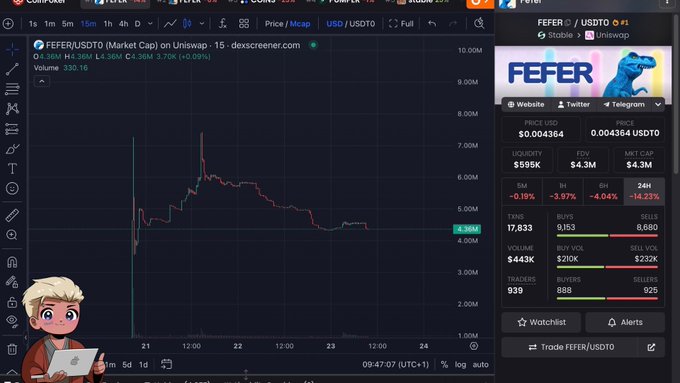Open the FEFER Website link
The image size is (680, 383).
pos(526,105)
